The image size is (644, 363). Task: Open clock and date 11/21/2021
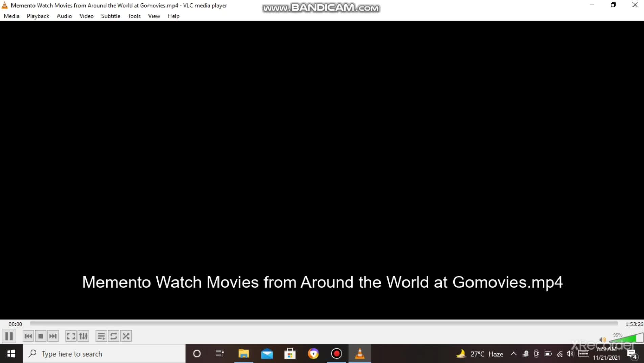tap(606, 354)
